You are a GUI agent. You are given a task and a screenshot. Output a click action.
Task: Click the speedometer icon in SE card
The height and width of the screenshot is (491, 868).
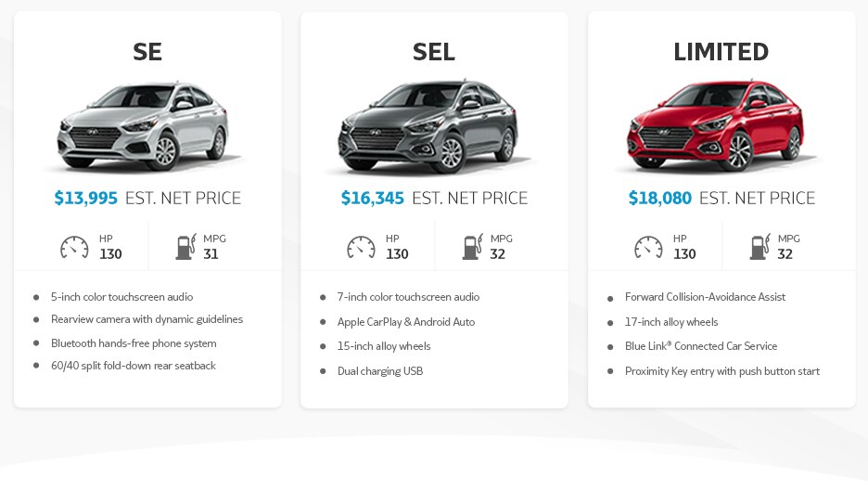click(x=74, y=247)
